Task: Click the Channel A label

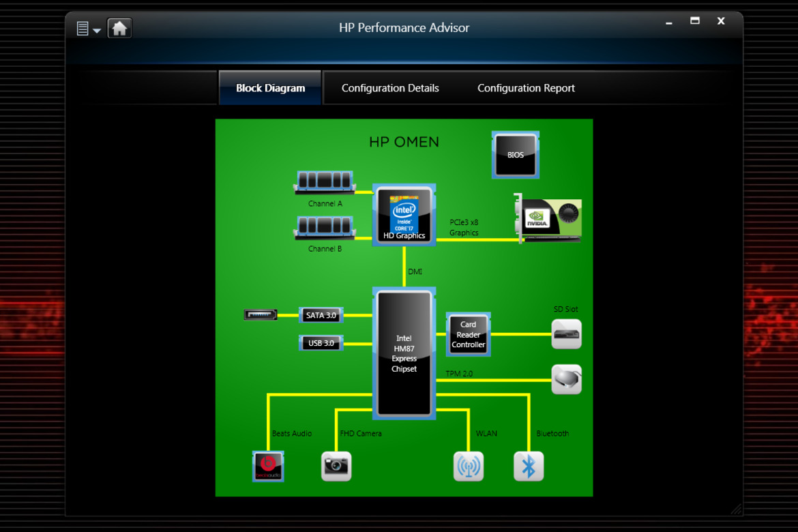Action: [325, 204]
